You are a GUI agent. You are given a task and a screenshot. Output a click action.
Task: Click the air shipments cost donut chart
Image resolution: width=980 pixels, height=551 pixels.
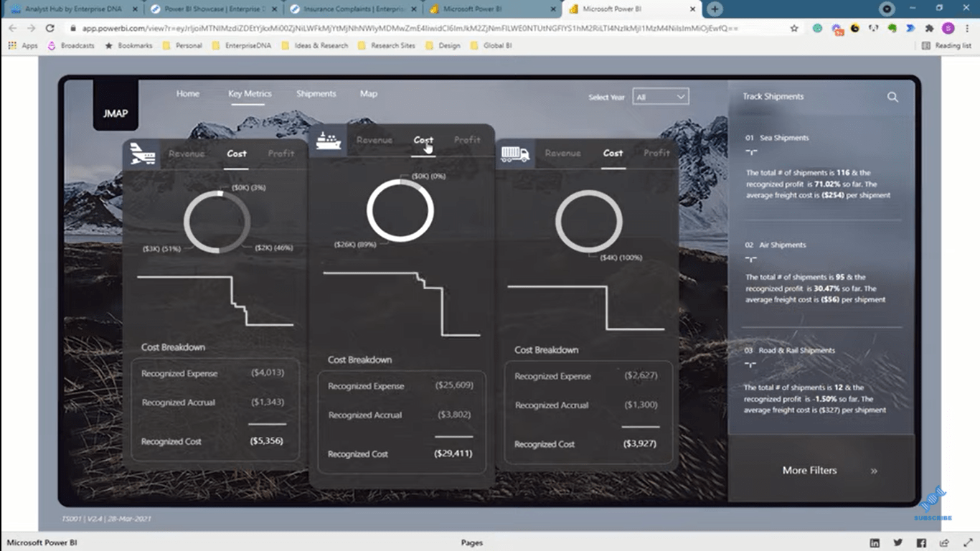tap(217, 222)
